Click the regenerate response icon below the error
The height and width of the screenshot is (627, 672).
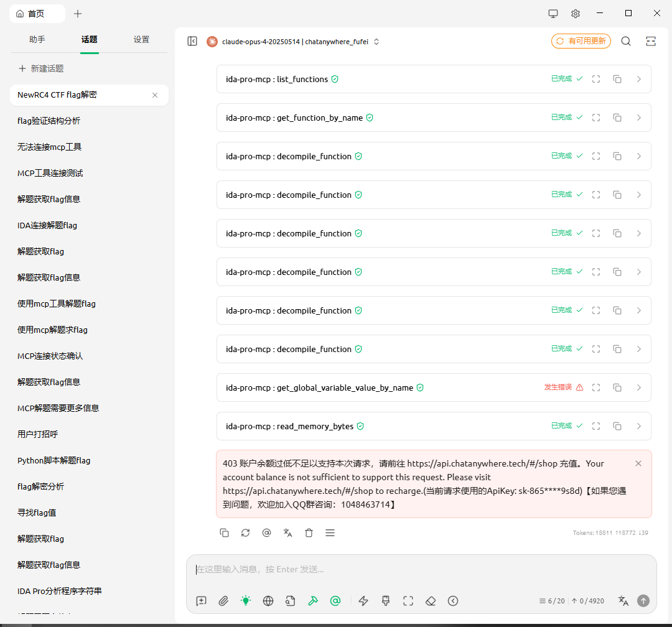point(245,532)
